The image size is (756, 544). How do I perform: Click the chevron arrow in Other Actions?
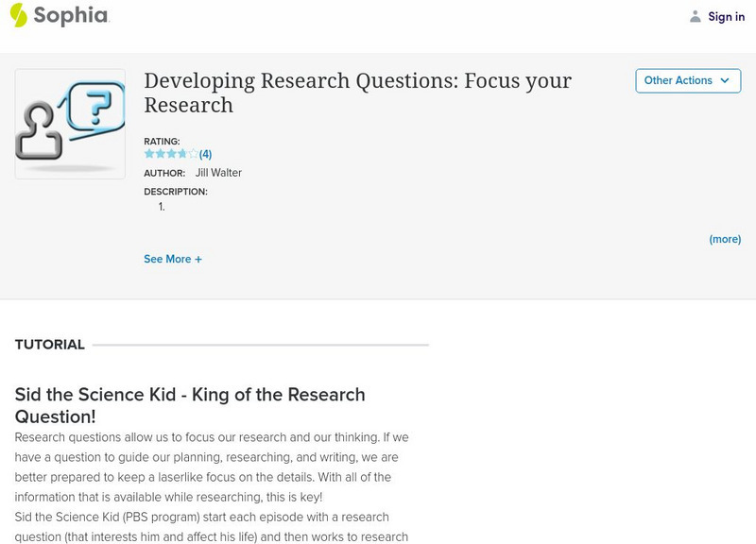pyautogui.click(x=725, y=81)
